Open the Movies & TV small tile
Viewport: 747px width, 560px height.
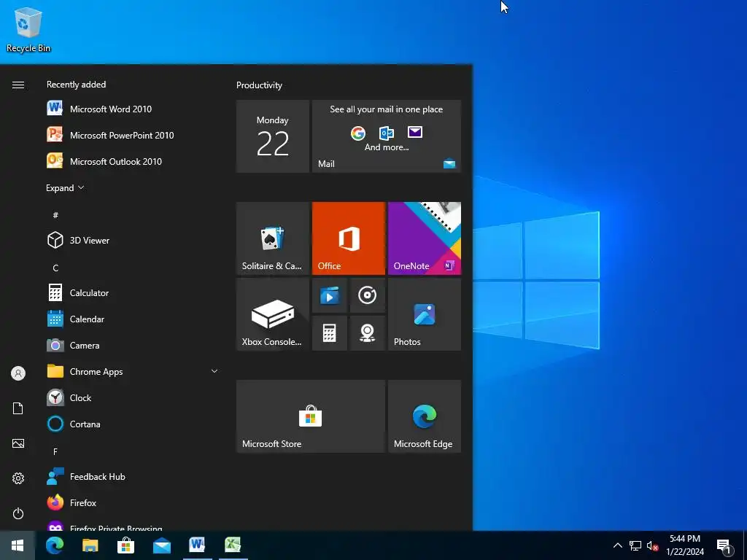pyautogui.click(x=329, y=295)
